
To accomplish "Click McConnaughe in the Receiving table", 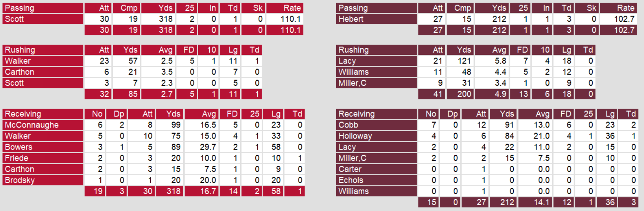I will tap(32, 125).
